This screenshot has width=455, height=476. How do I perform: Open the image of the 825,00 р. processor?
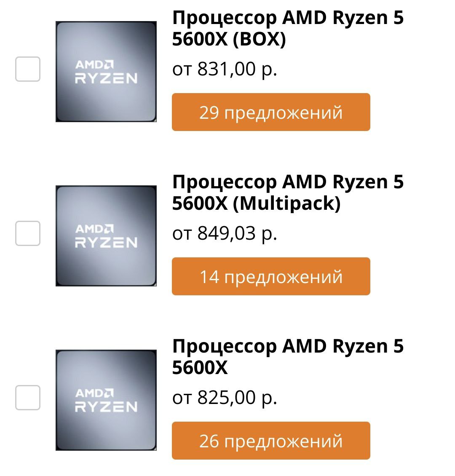(x=106, y=400)
